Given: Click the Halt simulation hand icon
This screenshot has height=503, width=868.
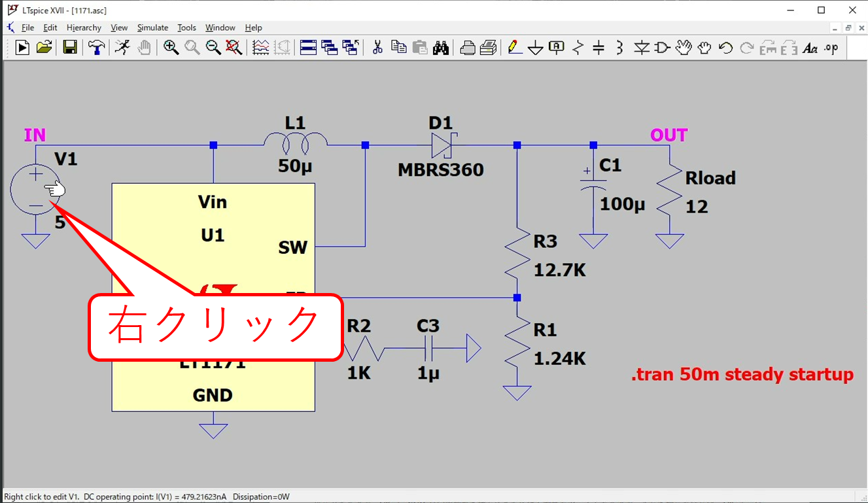Looking at the screenshot, I should tap(144, 47).
